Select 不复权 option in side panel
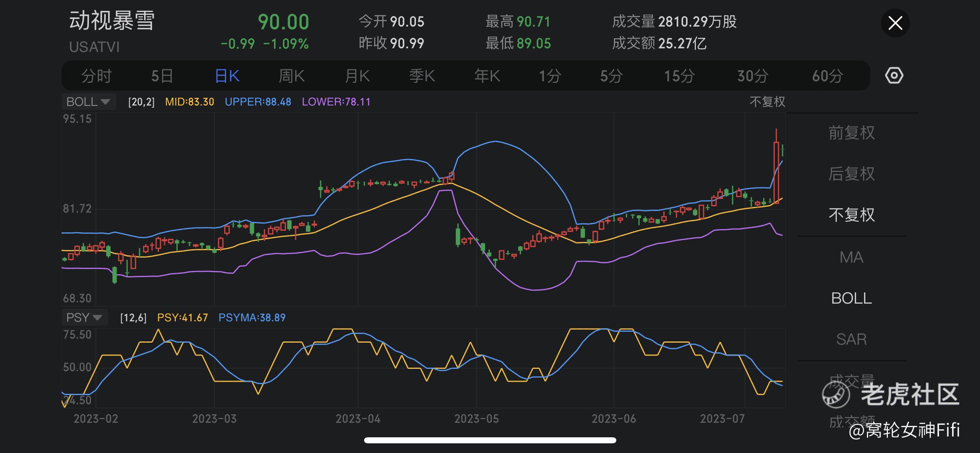The height and width of the screenshot is (453, 980). point(851,215)
